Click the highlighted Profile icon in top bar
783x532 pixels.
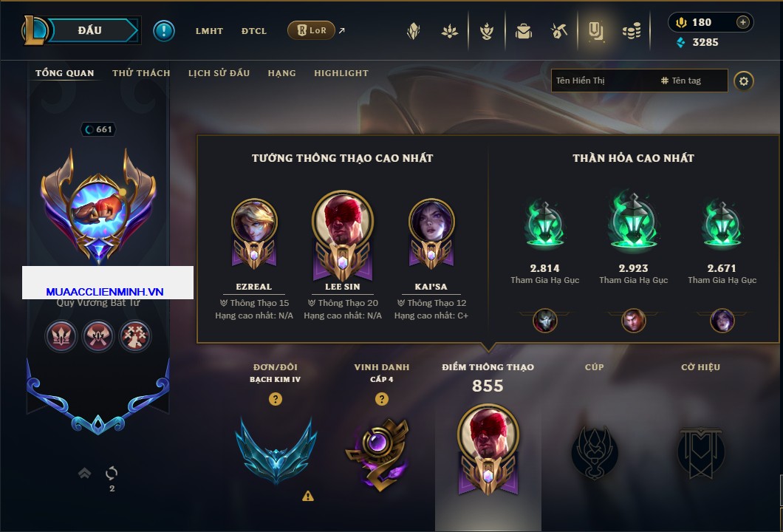coord(595,31)
